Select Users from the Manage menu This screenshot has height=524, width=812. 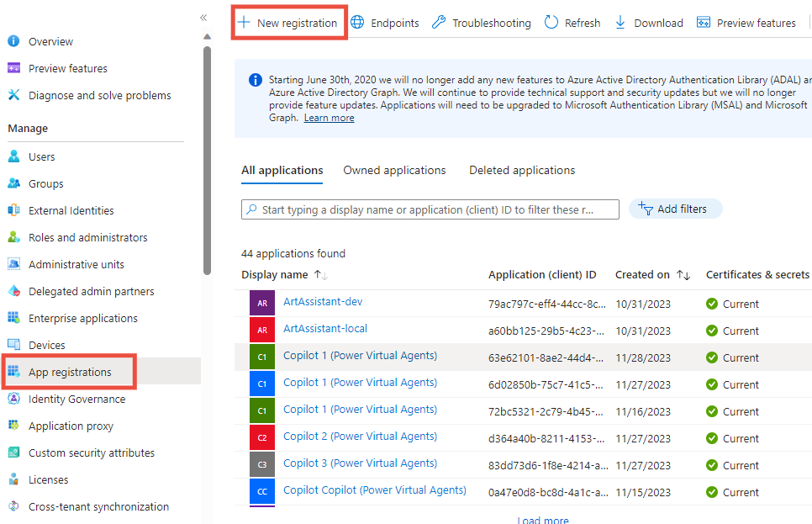[41, 156]
